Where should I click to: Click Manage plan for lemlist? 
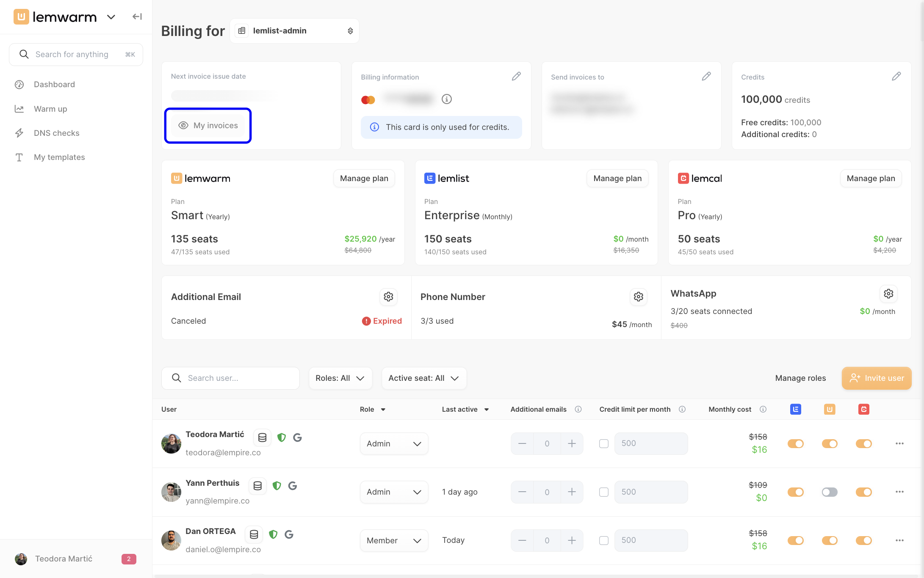pos(617,179)
